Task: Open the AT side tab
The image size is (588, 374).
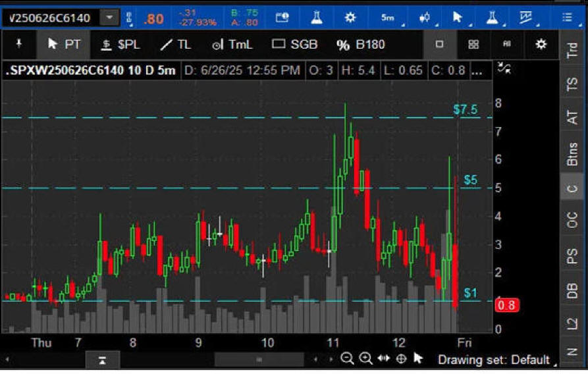Action: pyautogui.click(x=572, y=117)
